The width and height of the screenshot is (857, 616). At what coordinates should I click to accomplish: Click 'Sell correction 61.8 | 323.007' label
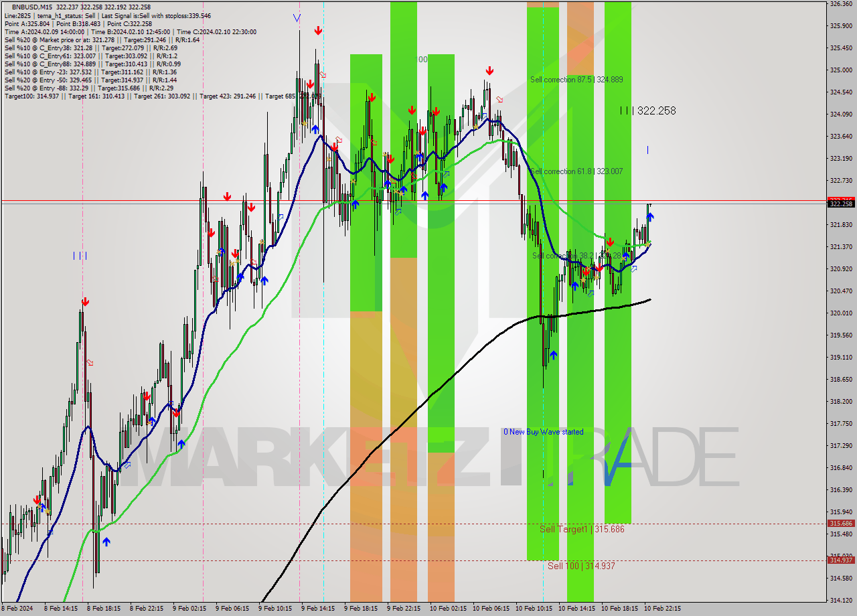click(x=576, y=171)
